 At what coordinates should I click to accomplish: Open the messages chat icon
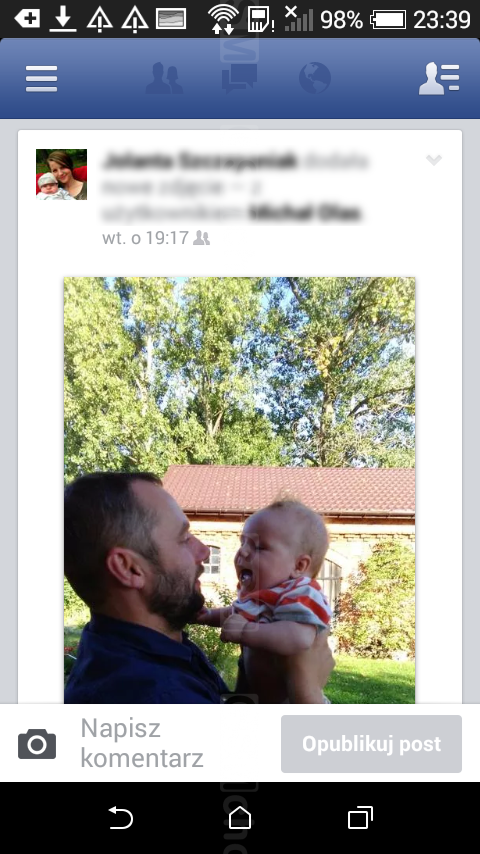click(x=239, y=78)
